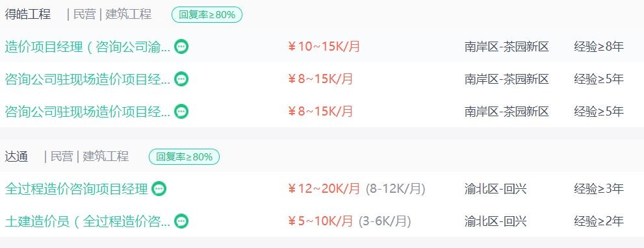Open chat for 造价项目经理（咨询公司渝 job

[x=181, y=46]
